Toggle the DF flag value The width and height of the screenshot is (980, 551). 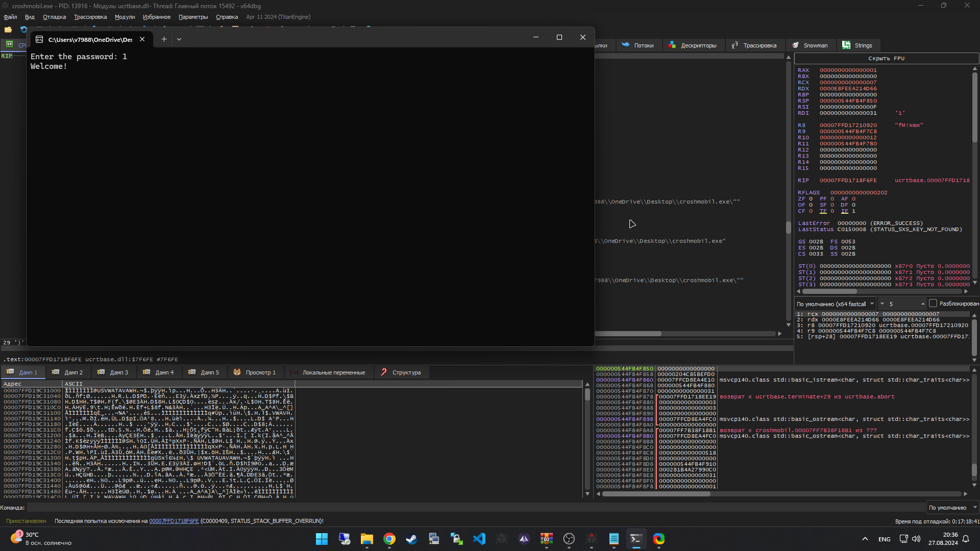point(853,205)
